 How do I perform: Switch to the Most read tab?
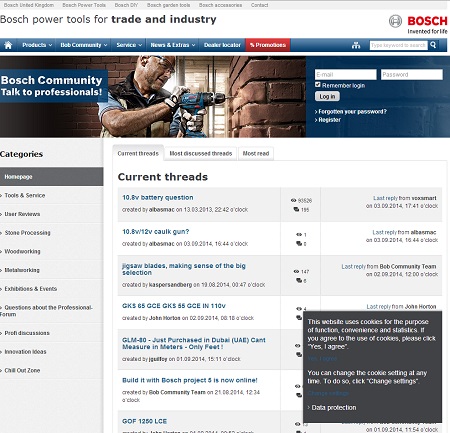[x=256, y=153]
